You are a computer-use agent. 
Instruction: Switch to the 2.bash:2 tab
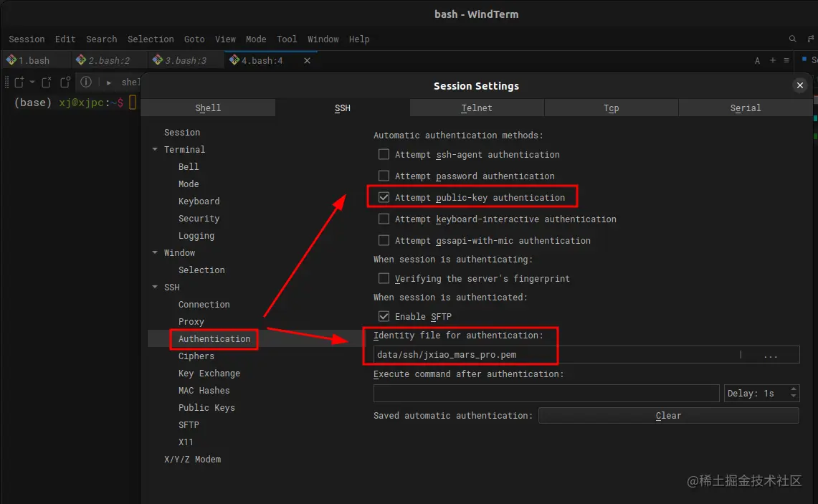(x=108, y=60)
